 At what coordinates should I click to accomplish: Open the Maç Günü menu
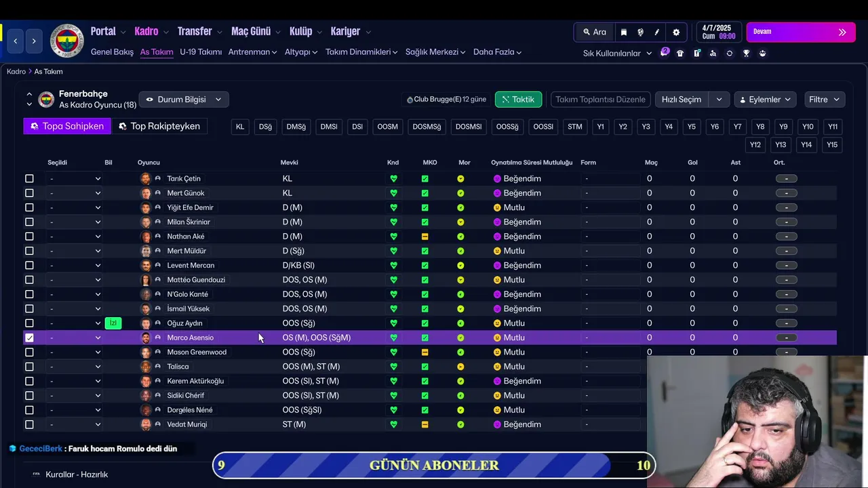coord(256,31)
